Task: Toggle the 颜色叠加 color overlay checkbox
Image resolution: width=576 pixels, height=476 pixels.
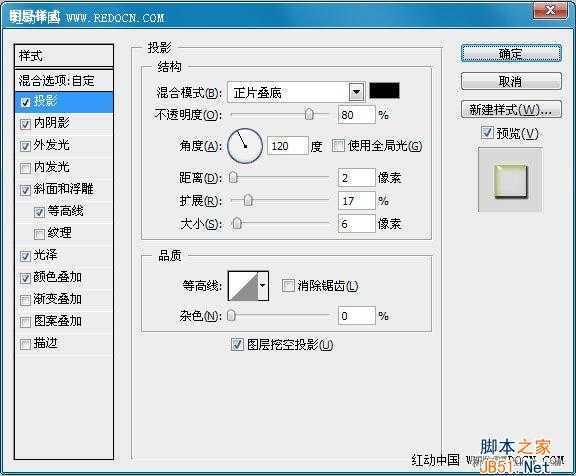Action: [x=25, y=278]
